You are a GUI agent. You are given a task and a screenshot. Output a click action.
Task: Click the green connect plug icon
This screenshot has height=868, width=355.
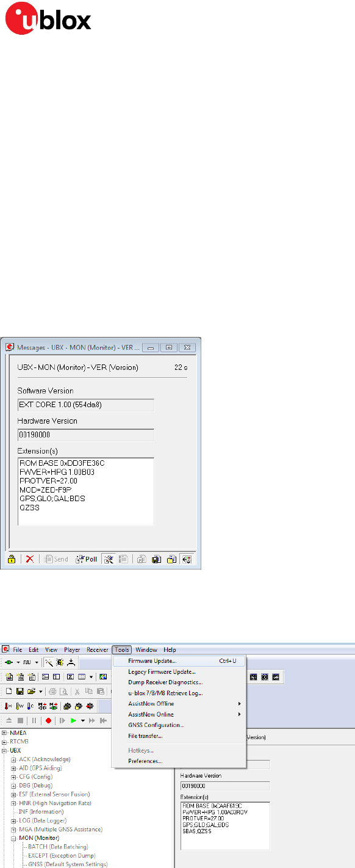click(x=9, y=662)
